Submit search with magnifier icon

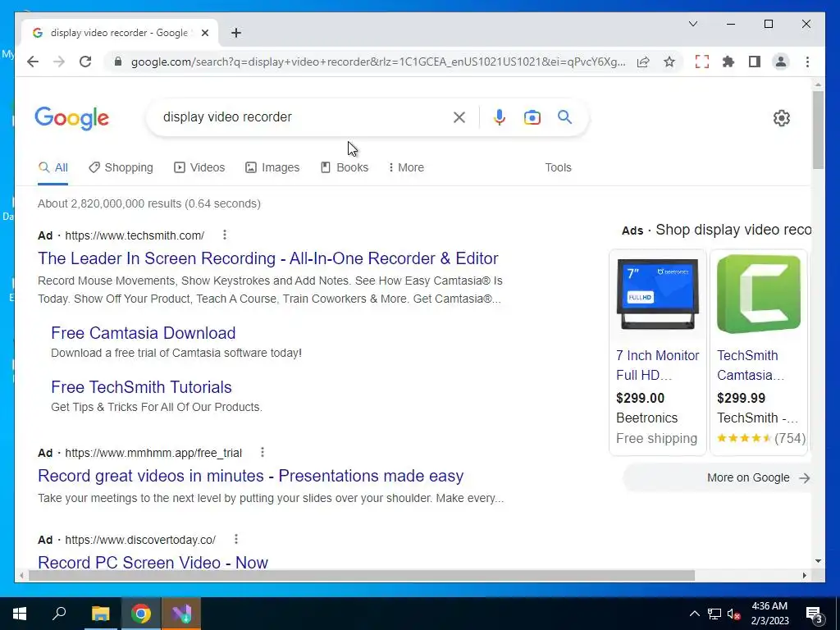pyautogui.click(x=564, y=116)
